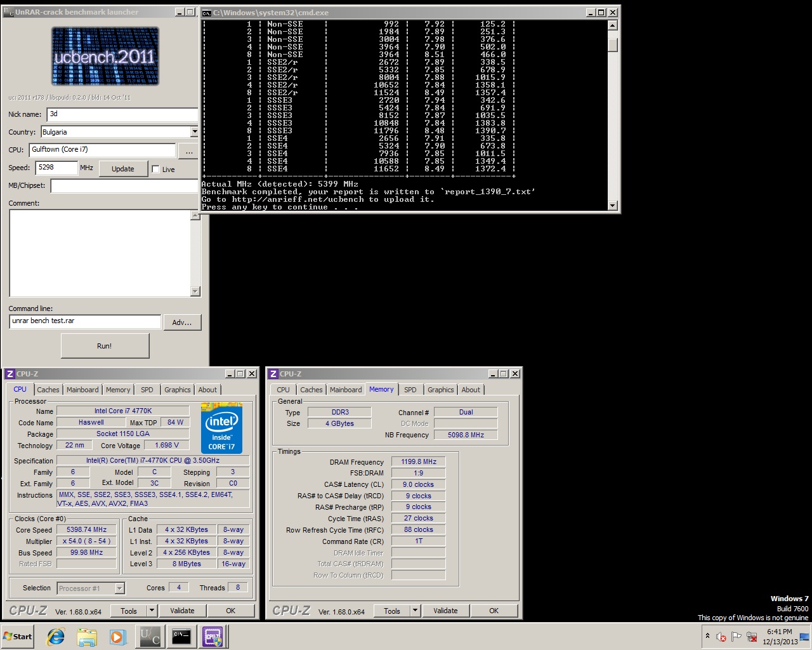Launch Windows Media Player from taskbar
This screenshot has height=650, width=812.
pos(118,637)
